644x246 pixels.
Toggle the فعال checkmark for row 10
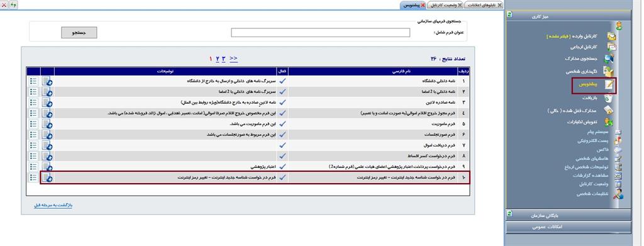282,177
